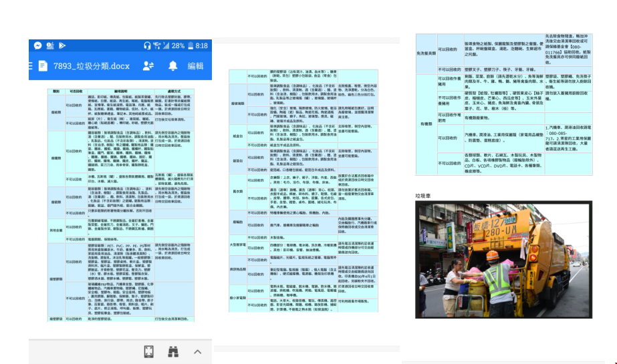Click the 8:18 clock in status bar
Screen dimensions: 617x364
click(x=202, y=45)
